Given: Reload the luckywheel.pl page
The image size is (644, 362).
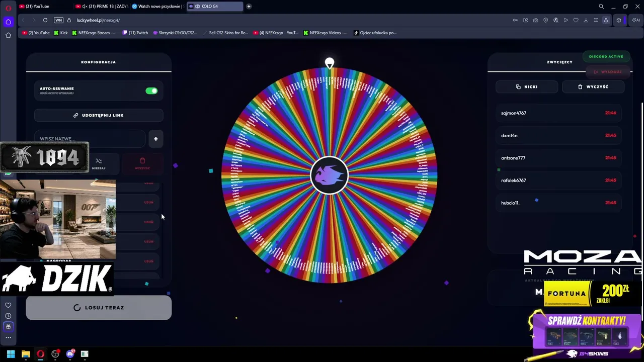Looking at the screenshot, I should tap(45, 20).
